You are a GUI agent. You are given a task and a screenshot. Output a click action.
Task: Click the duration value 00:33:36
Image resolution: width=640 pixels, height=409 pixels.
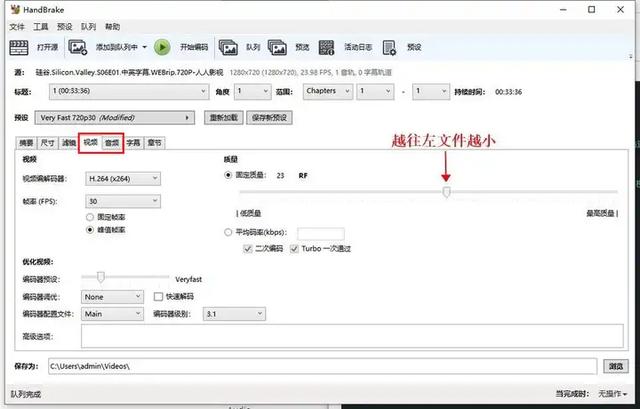pos(508,92)
